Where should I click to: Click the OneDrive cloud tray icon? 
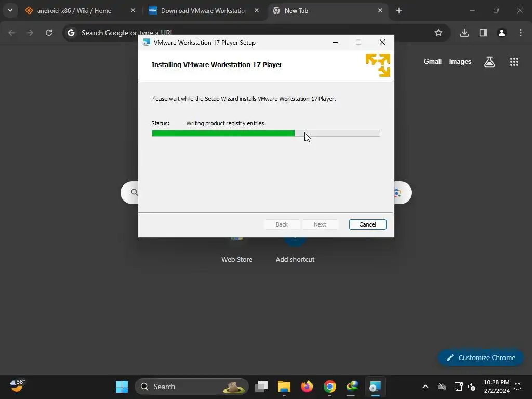(x=442, y=387)
